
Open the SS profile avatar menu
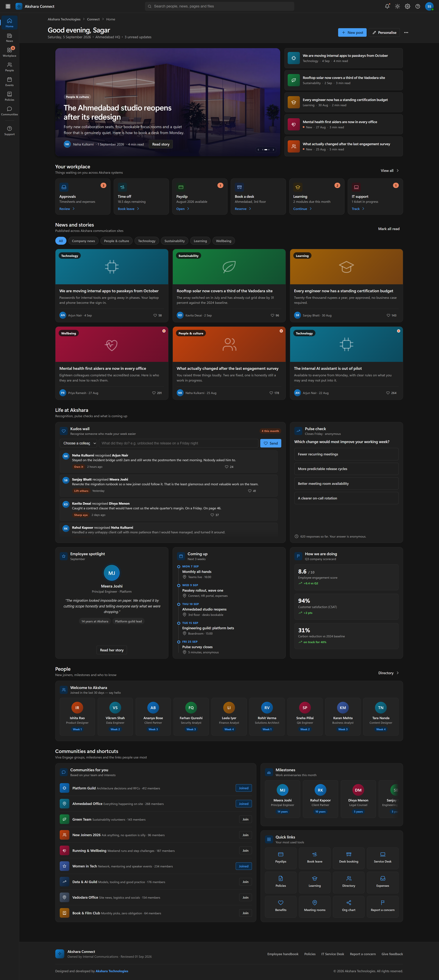pos(429,6)
